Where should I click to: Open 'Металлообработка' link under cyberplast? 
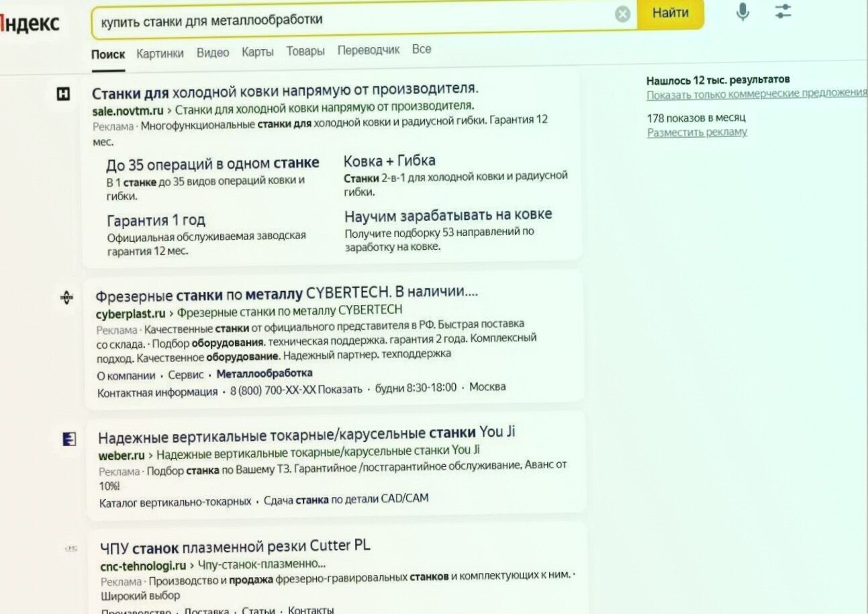264,374
